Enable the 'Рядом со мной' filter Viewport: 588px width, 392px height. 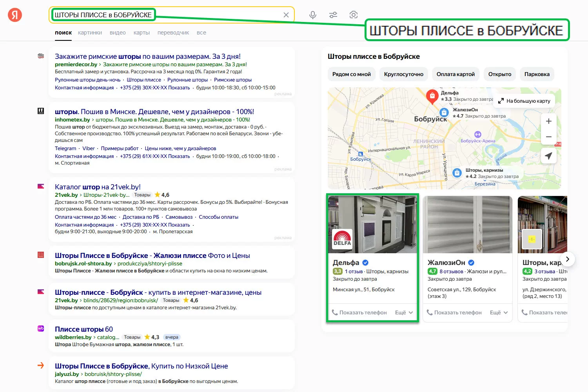point(351,74)
